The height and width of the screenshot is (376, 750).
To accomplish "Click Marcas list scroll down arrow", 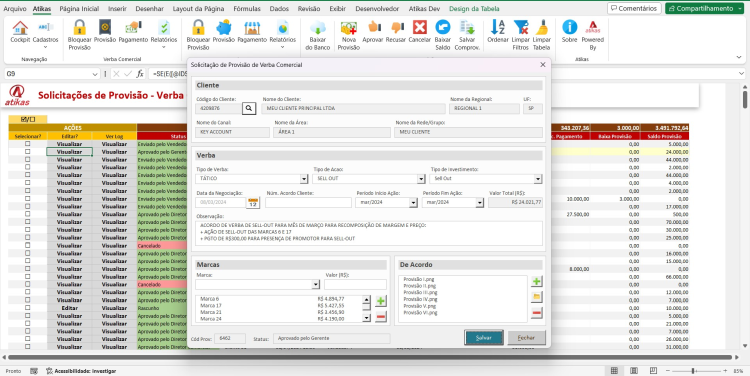I will [x=366, y=317].
